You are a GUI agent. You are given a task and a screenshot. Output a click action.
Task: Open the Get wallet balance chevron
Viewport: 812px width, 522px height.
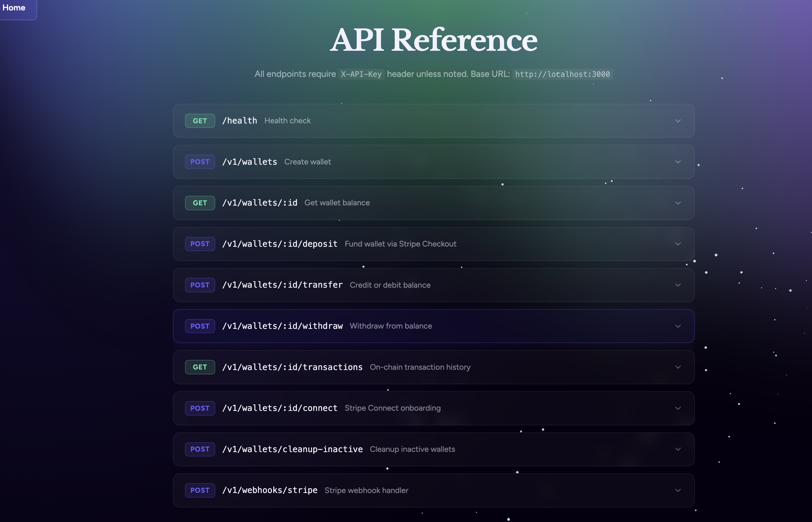click(x=678, y=203)
